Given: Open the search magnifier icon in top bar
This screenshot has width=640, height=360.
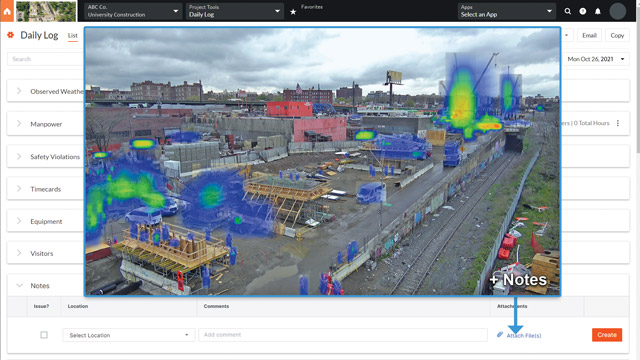Looking at the screenshot, I should [568, 11].
